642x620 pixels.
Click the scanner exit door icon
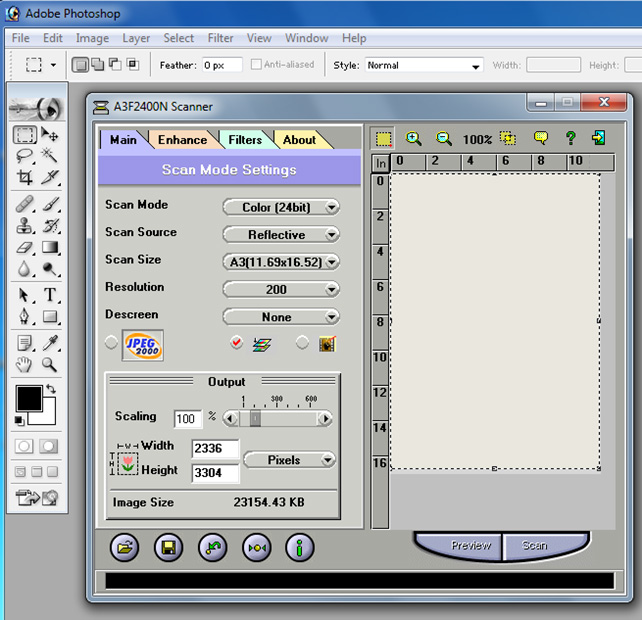pos(599,138)
